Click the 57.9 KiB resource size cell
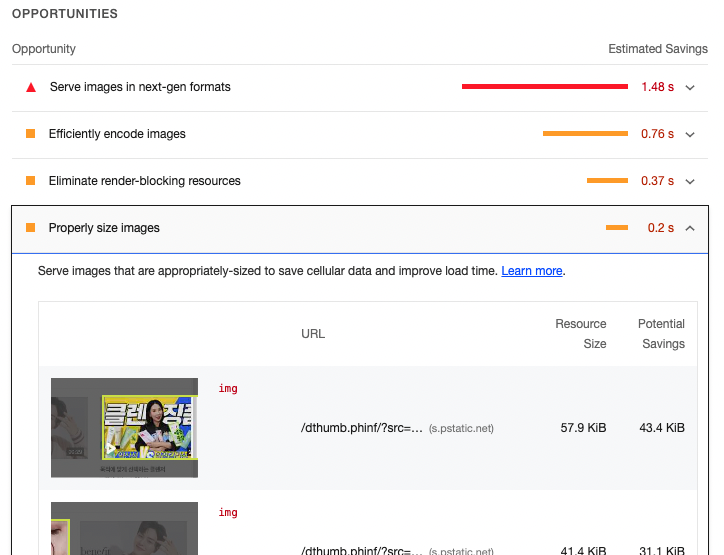724x555 pixels. (x=583, y=428)
